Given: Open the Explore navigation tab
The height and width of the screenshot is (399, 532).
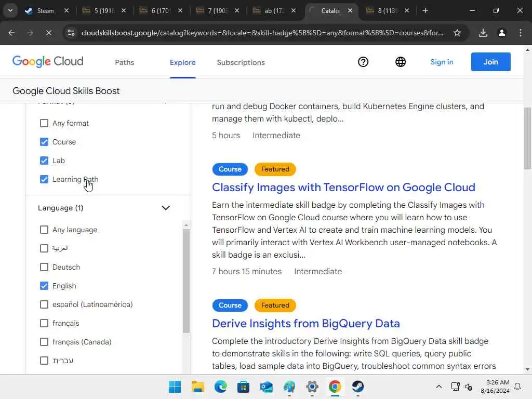Looking at the screenshot, I should 182,62.
